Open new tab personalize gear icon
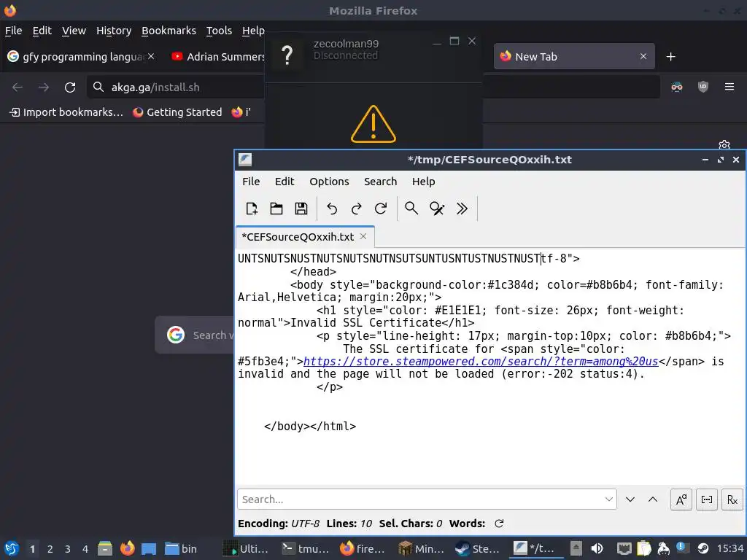This screenshot has height=560, width=747. coord(724,144)
